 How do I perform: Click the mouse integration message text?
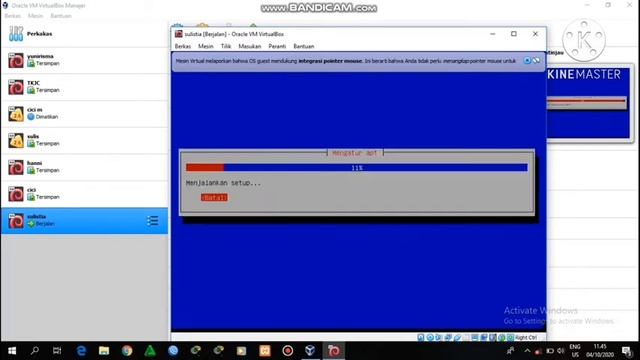click(x=346, y=61)
